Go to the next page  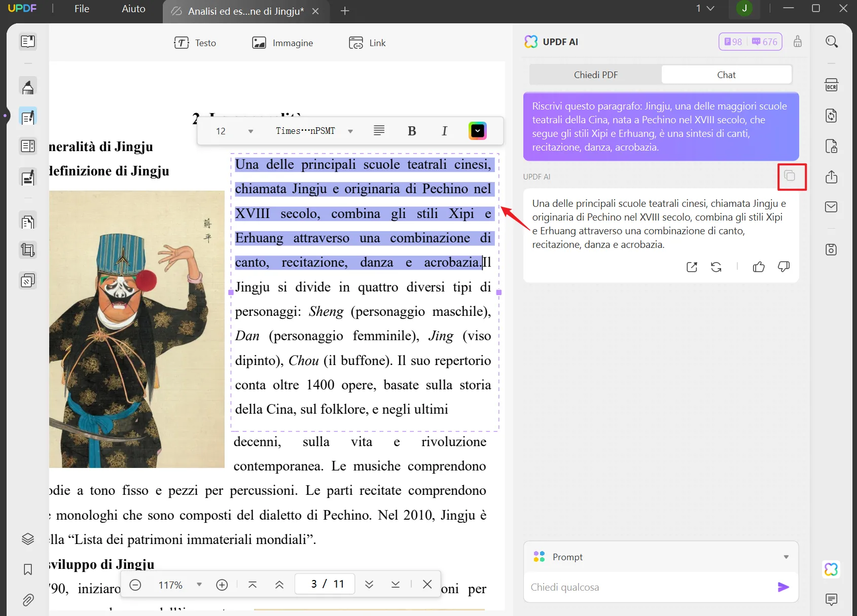(x=369, y=585)
